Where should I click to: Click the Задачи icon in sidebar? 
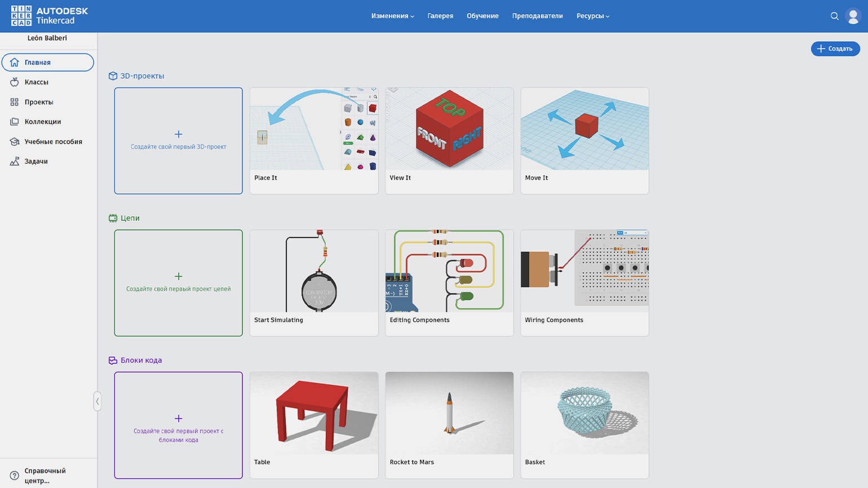(15, 161)
